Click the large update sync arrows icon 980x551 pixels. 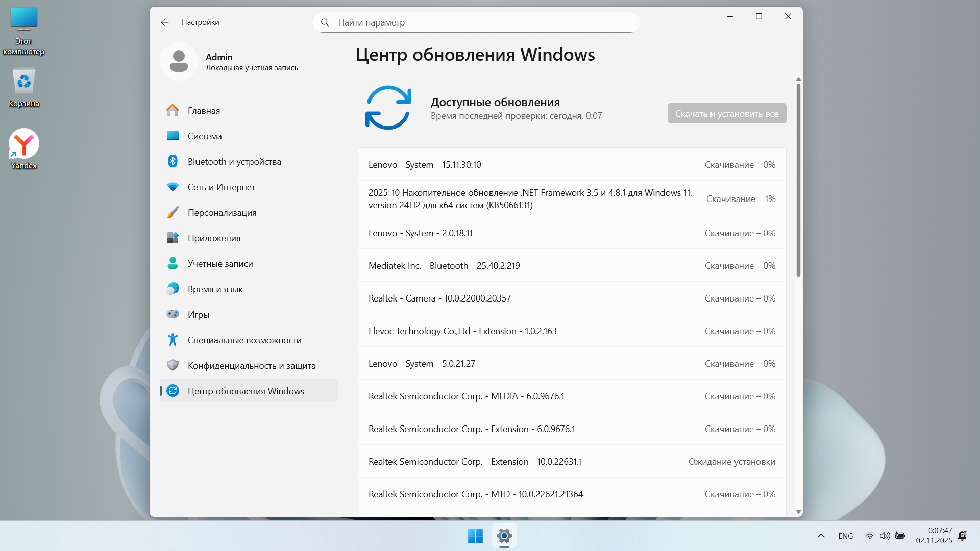click(x=388, y=108)
